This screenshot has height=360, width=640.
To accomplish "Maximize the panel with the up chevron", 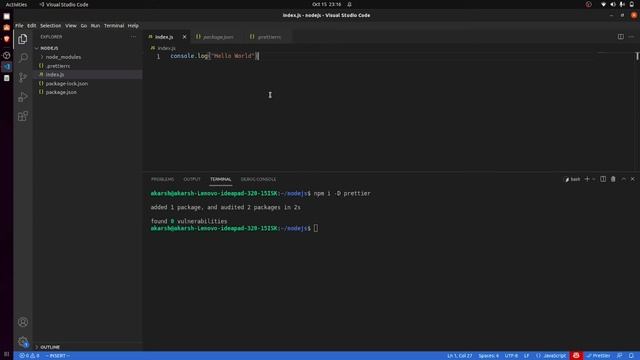I will coord(623,179).
